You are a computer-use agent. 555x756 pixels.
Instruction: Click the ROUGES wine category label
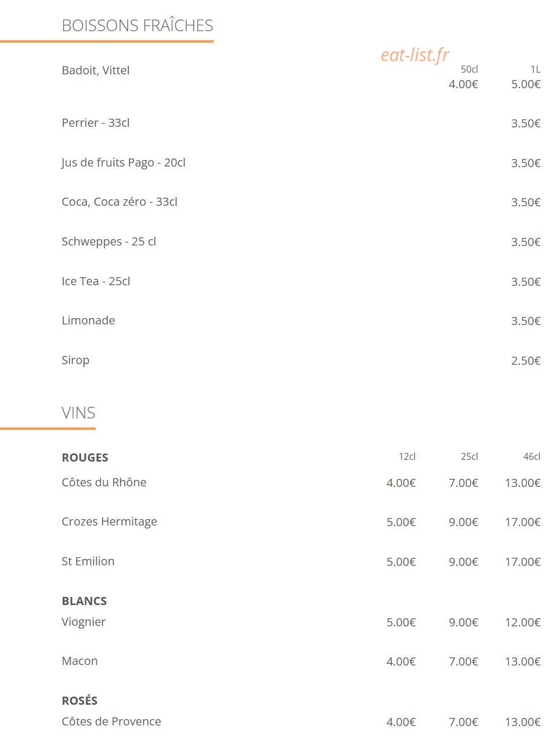[x=85, y=458]
